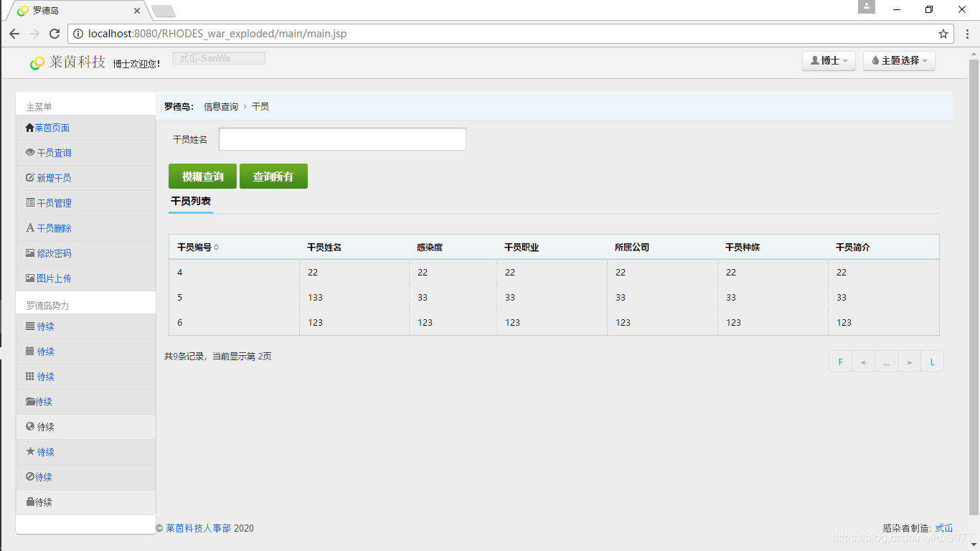Go to next page with >
Screen dimensions: 980x551
click(x=909, y=362)
